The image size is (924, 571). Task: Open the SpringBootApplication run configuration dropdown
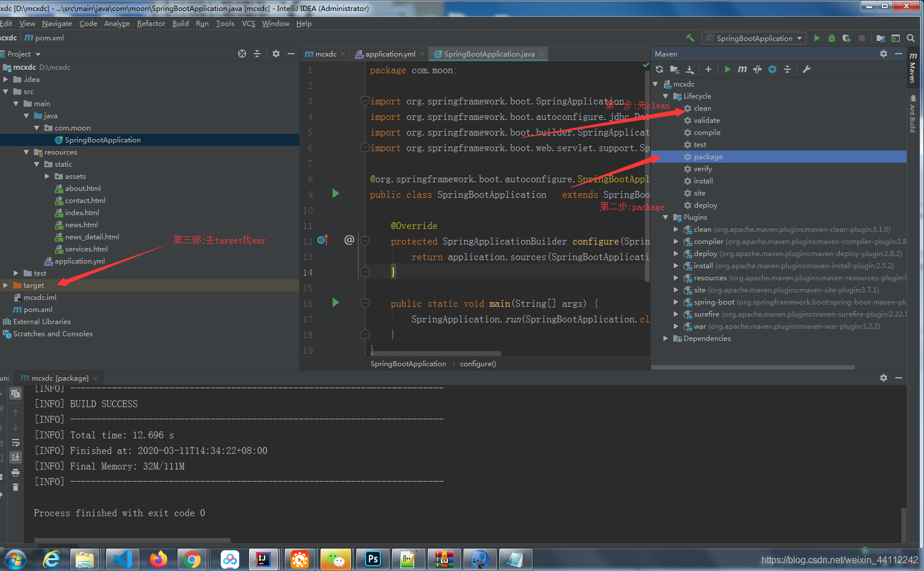(754, 38)
